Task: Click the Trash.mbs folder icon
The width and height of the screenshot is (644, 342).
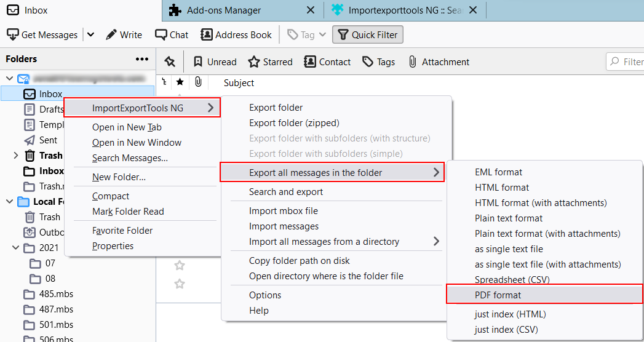Action: pyautogui.click(x=29, y=186)
